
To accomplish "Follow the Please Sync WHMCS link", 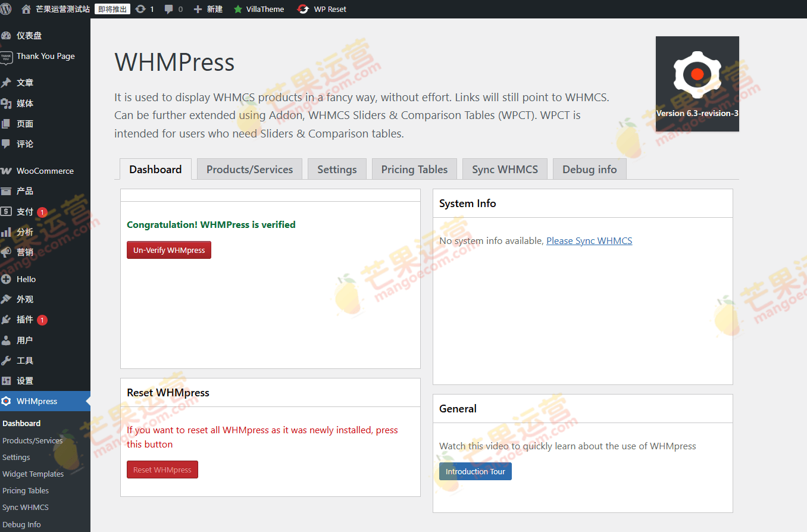I will tap(589, 240).
